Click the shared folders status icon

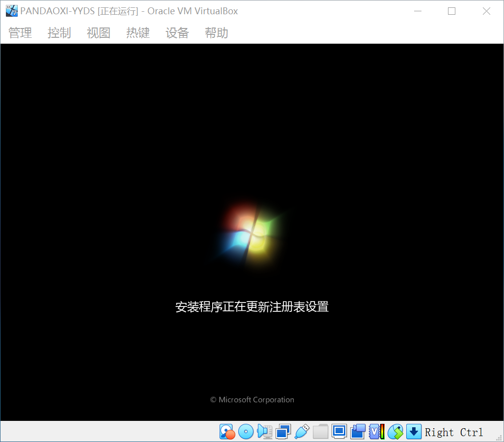point(320,432)
